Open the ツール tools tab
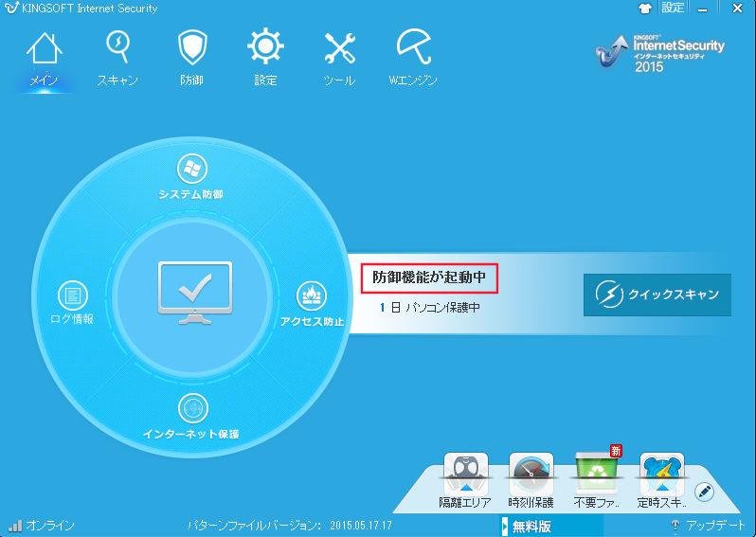The width and height of the screenshot is (756, 537). pyautogui.click(x=339, y=60)
